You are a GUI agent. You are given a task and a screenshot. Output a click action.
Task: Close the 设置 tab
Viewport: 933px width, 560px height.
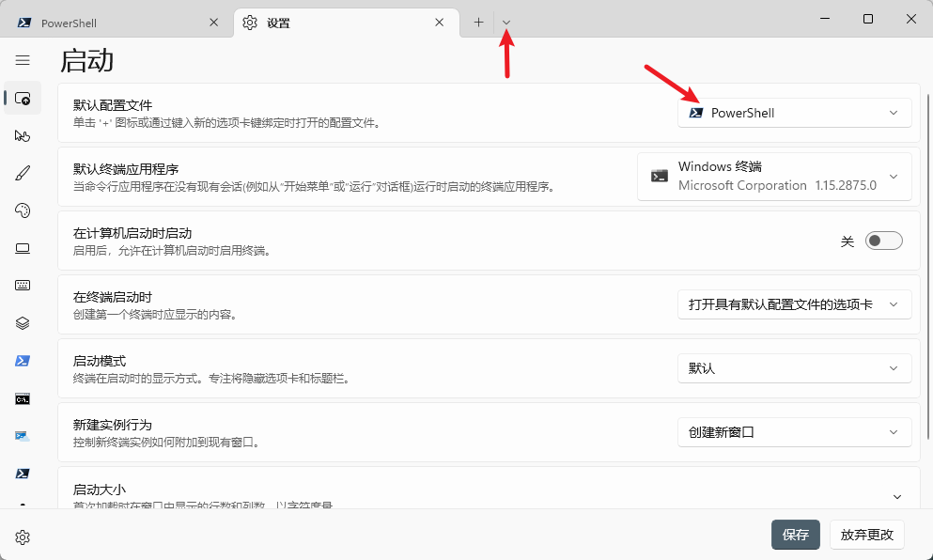point(439,23)
